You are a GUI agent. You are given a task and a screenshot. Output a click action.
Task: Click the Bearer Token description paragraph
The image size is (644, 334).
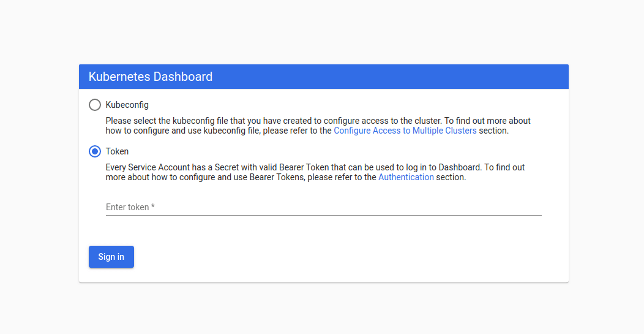315,172
